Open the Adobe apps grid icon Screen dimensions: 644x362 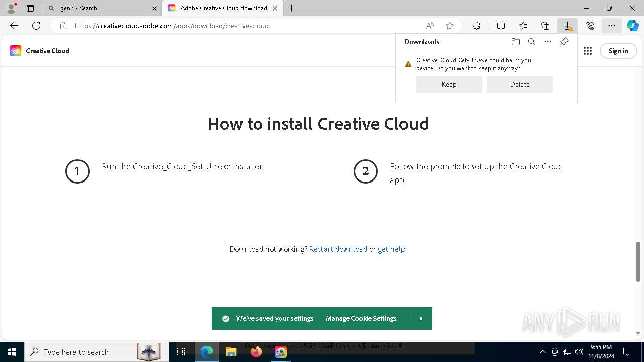(588, 51)
